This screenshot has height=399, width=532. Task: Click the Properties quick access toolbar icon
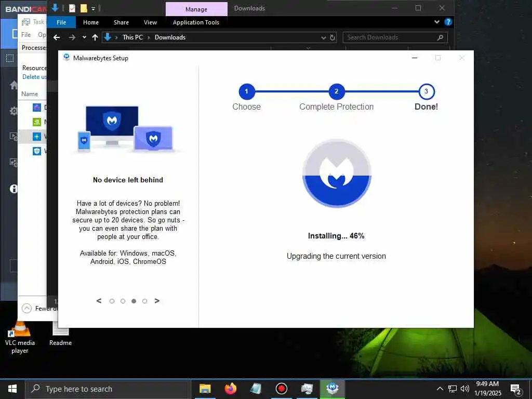pyautogui.click(x=72, y=8)
